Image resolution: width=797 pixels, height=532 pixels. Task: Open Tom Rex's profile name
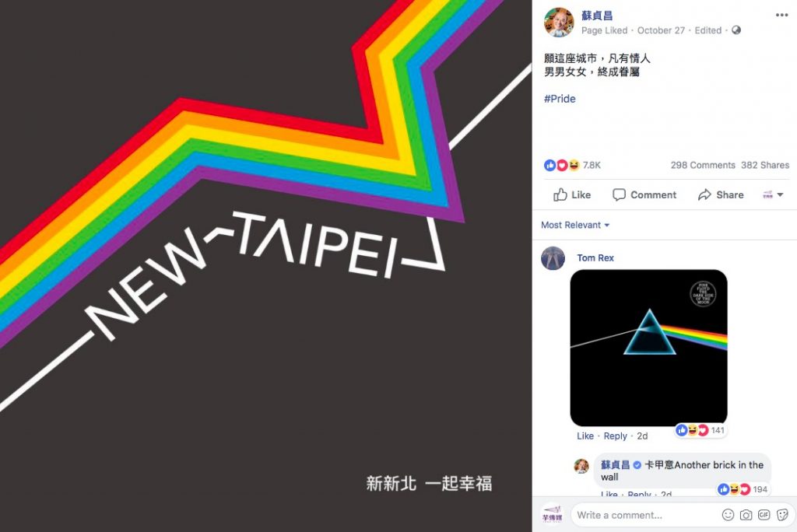pyautogui.click(x=595, y=257)
